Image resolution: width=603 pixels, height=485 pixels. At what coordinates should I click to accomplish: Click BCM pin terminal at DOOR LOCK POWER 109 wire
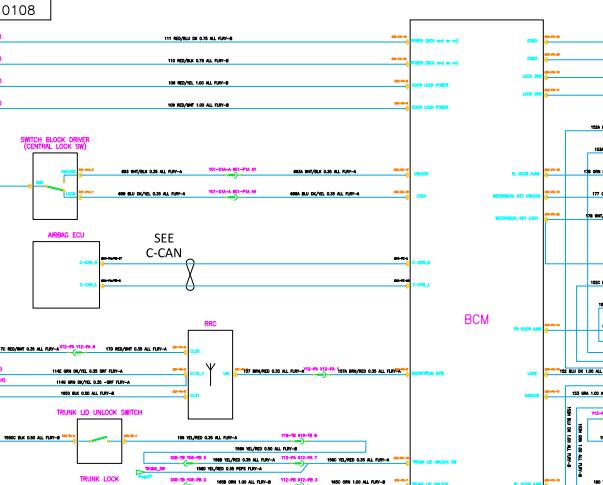pos(408,108)
